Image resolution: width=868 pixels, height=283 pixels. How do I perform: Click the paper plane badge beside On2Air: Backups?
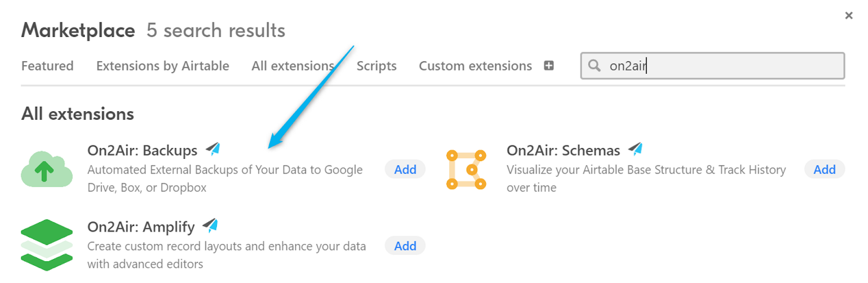coord(213,149)
